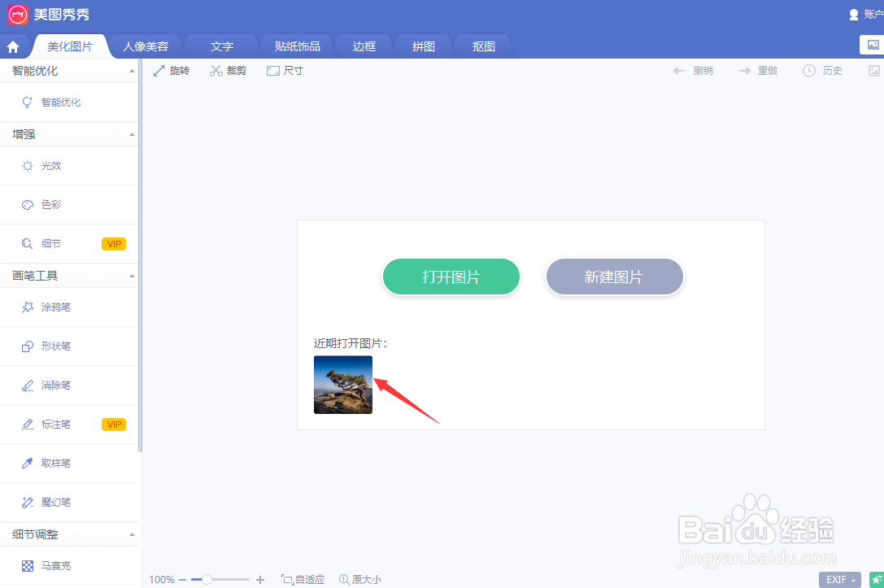Image resolution: width=884 pixels, height=588 pixels.
Task: Click the 裁剪 crop toolbar item
Action: (x=229, y=71)
